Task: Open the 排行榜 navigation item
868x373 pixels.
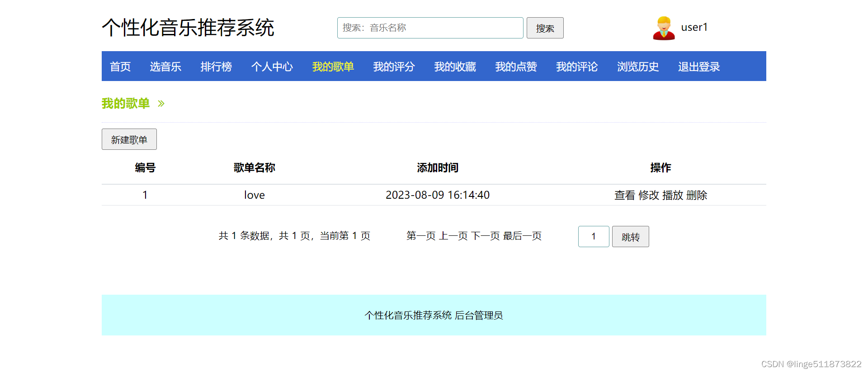Action: pos(216,67)
